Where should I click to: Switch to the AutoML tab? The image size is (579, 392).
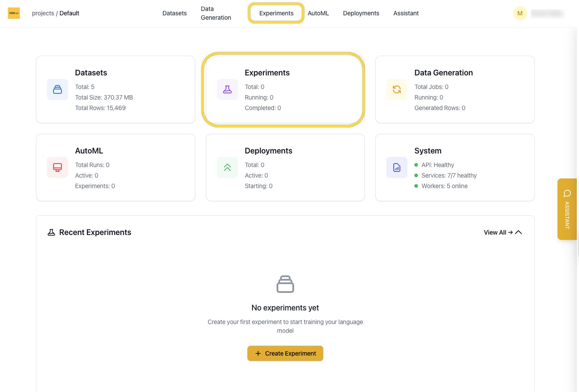(x=318, y=13)
